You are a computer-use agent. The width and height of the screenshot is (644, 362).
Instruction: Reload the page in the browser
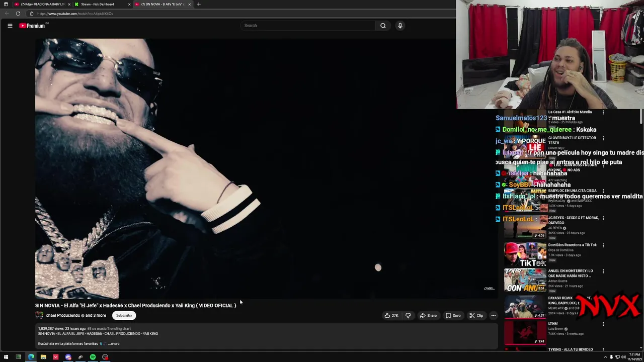click(18, 14)
